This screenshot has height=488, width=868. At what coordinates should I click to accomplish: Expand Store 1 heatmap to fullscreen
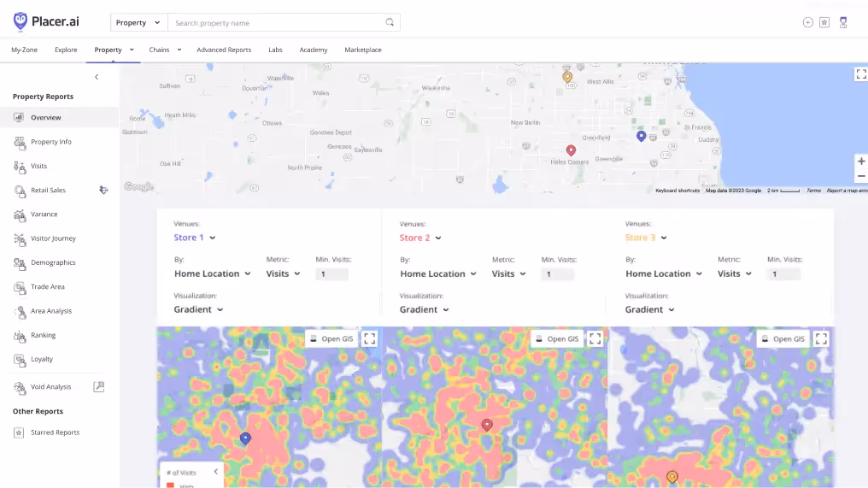(369, 338)
